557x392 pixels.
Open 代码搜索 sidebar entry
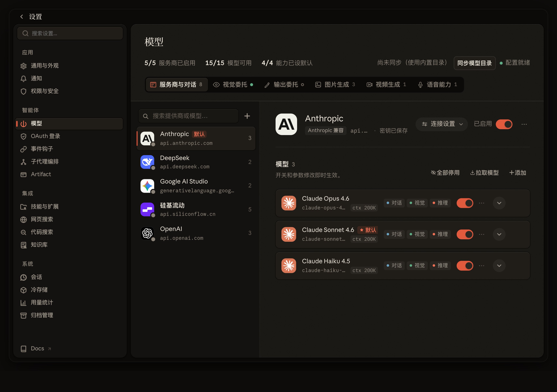69,232
